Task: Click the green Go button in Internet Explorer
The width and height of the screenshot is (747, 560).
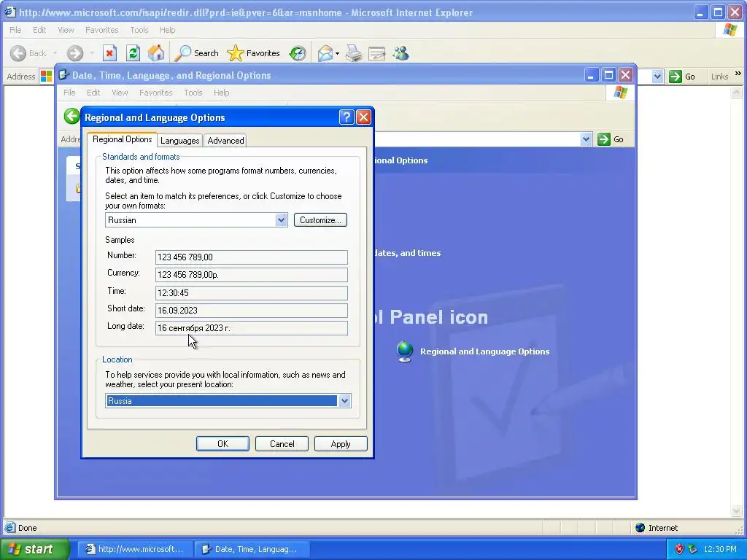Action: tap(682, 76)
